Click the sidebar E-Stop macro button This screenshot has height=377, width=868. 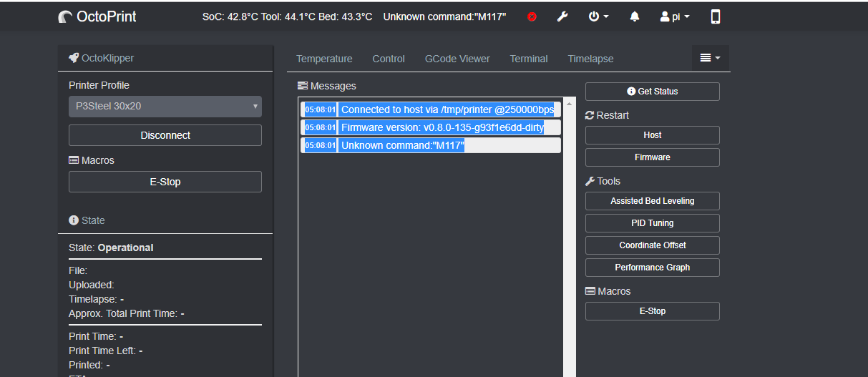pyautogui.click(x=165, y=182)
